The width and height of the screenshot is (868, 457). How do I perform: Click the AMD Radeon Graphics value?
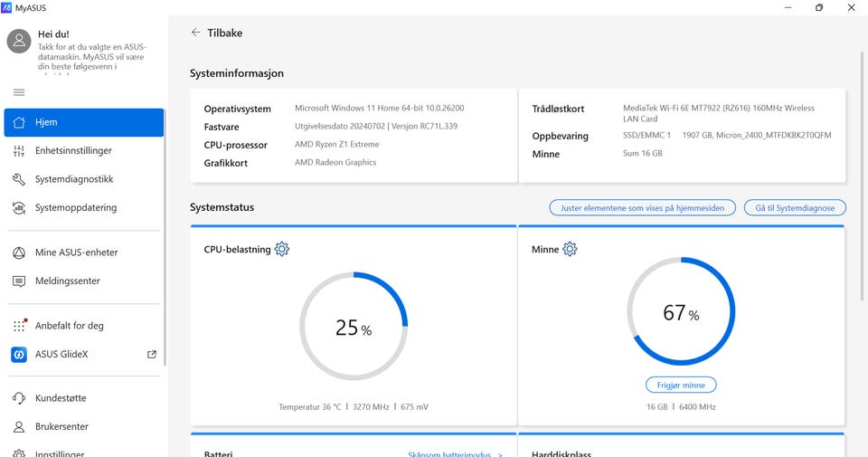335,162
